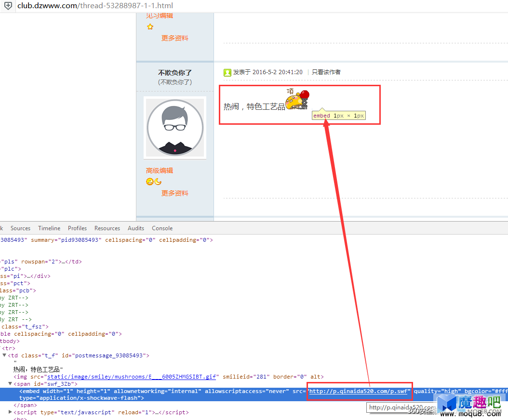The height and width of the screenshot is (420, 508).
Task: Open the Sources tab in DevTools
Action: click(20, 228)
